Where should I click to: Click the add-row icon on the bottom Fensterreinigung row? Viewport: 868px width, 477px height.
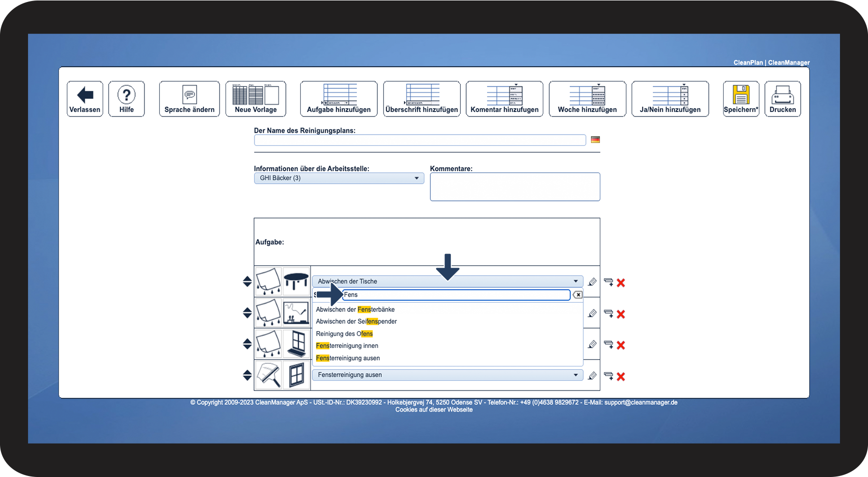tap(609, 376)
